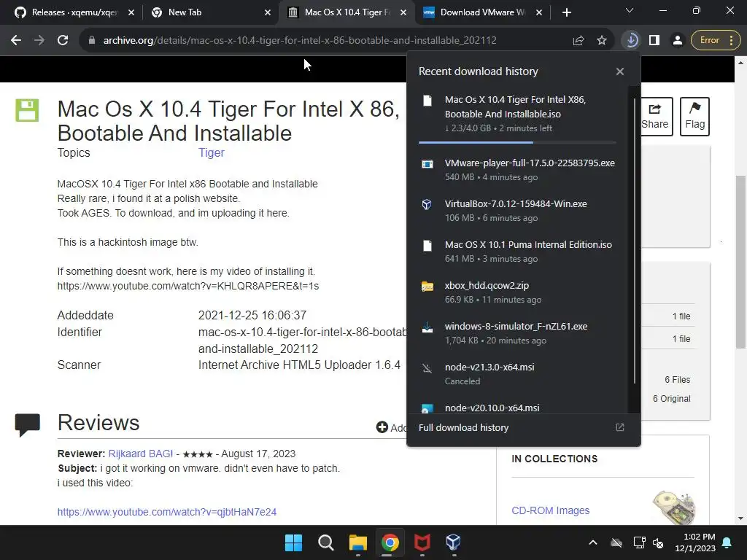Viewport: 747px width, 560px height.
Task: Click the Error update button
Action: point(716,41)
